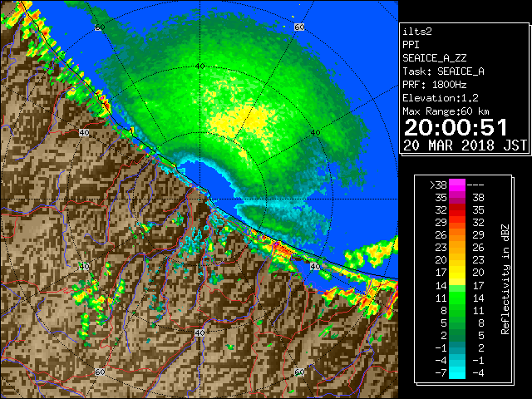Select the date 20 MAR 2018 JST
This screenshot has width=532, height=399.
pos(465,145)
